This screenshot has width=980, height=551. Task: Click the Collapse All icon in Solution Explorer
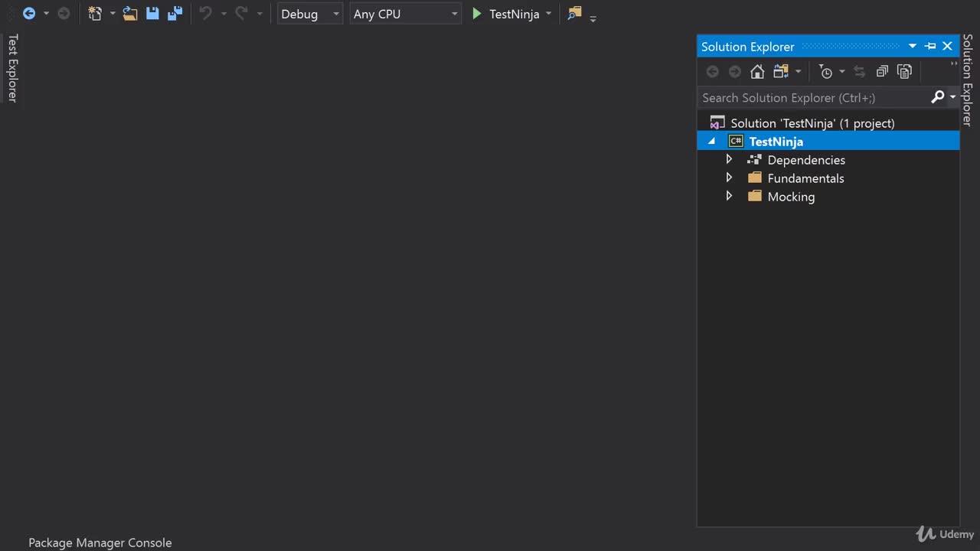(882, 71)
